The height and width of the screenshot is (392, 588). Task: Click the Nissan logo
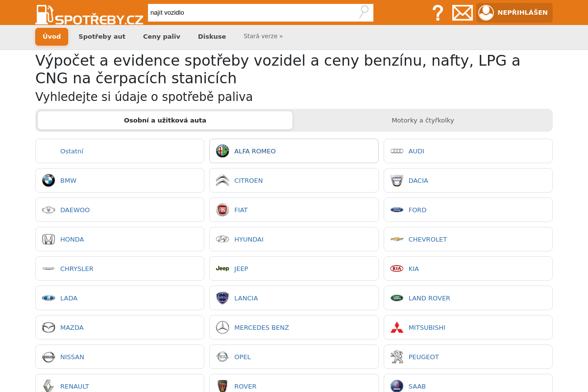(x=49, y=357)
